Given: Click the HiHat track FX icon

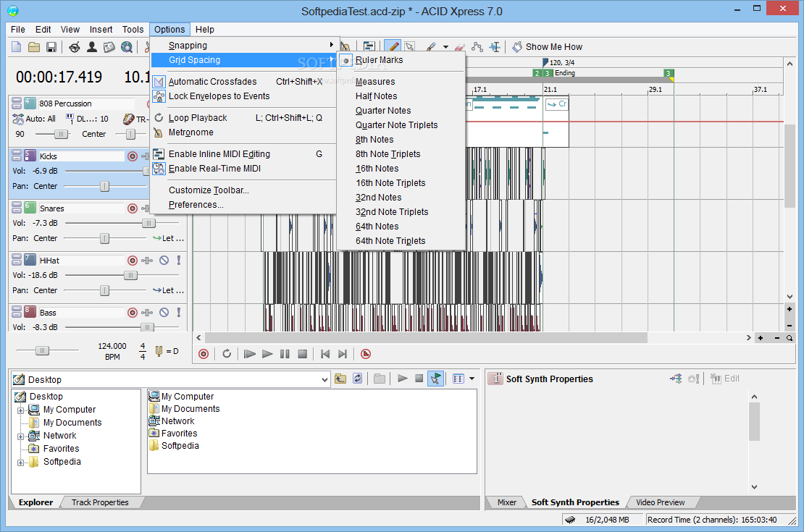Looking at the screenshot, I should coord(147,261).
